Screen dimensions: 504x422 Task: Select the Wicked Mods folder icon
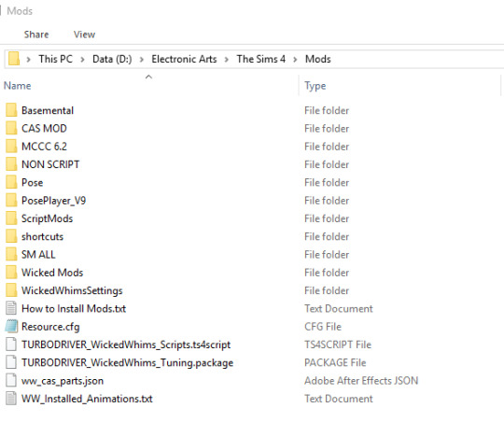pyautogui.click(x=11, y=273)
